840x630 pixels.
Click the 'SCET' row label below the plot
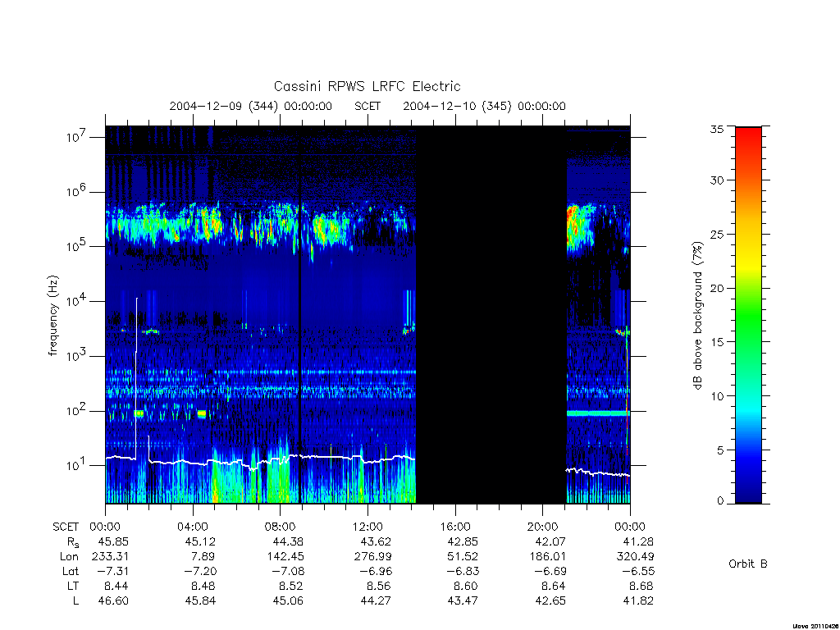coord(66,527)
